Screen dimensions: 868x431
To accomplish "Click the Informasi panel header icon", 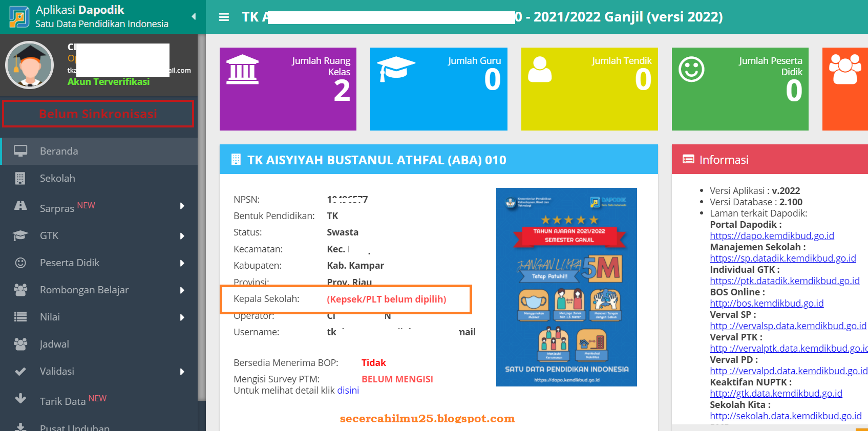I will coord(688,159).
